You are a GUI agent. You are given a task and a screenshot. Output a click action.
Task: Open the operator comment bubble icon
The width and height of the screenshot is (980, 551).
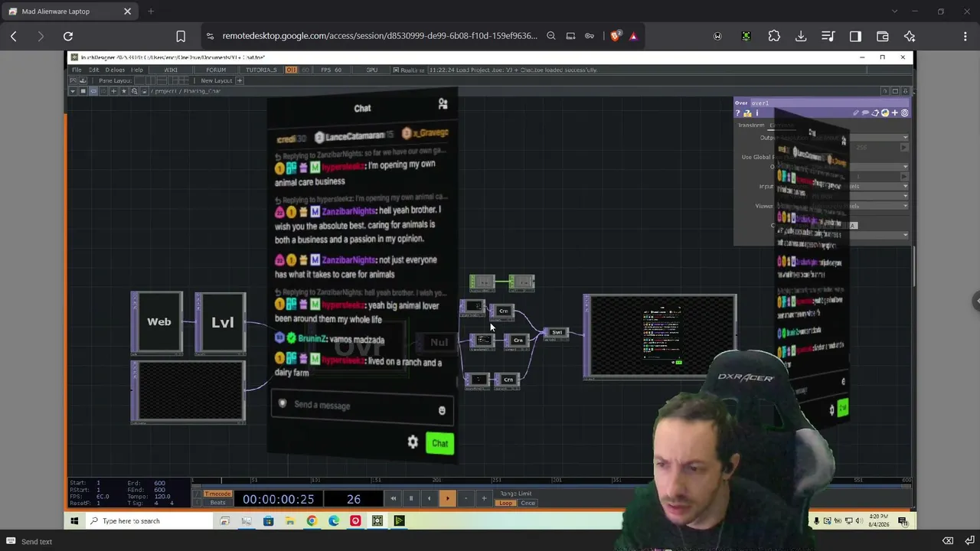pos(865,113)
